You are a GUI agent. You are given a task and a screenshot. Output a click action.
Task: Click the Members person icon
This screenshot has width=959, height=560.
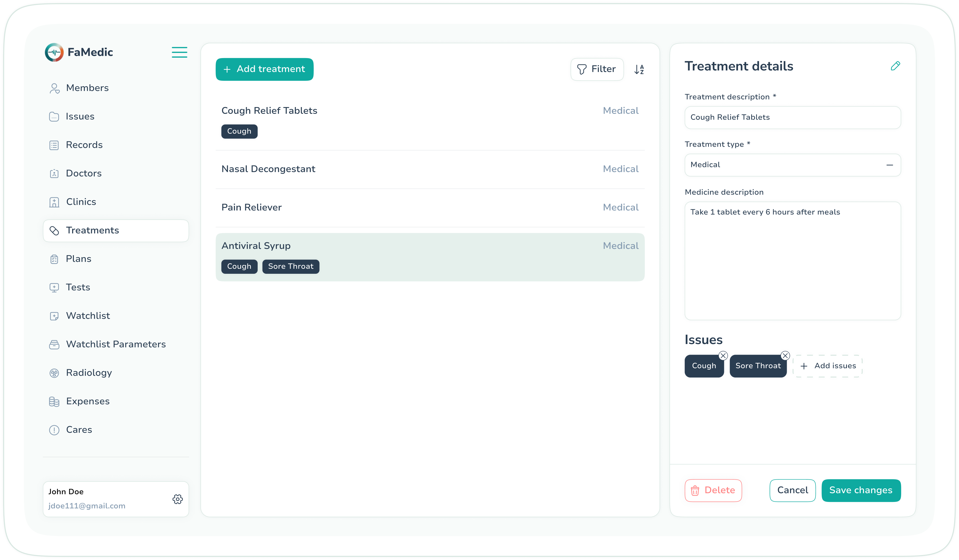pyautogui.click(x=54, y=88)
